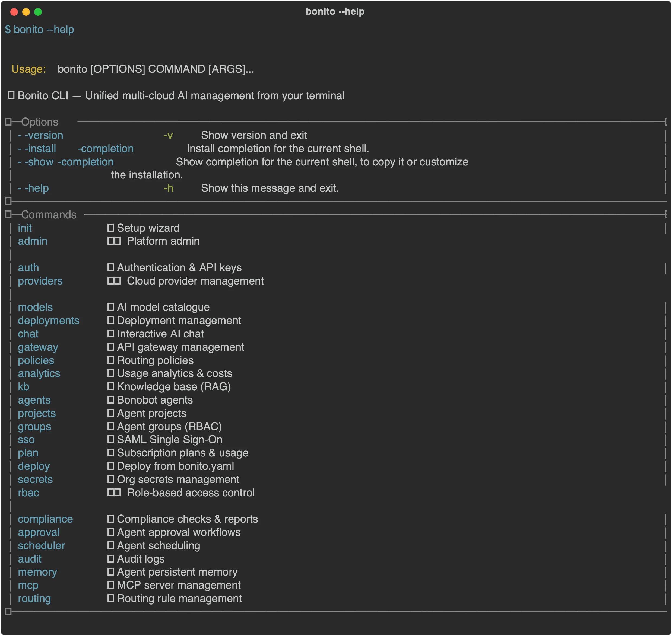Click the -h short flag
The image size is (672, 636).
pyautogui.click(x=168, y=188)
